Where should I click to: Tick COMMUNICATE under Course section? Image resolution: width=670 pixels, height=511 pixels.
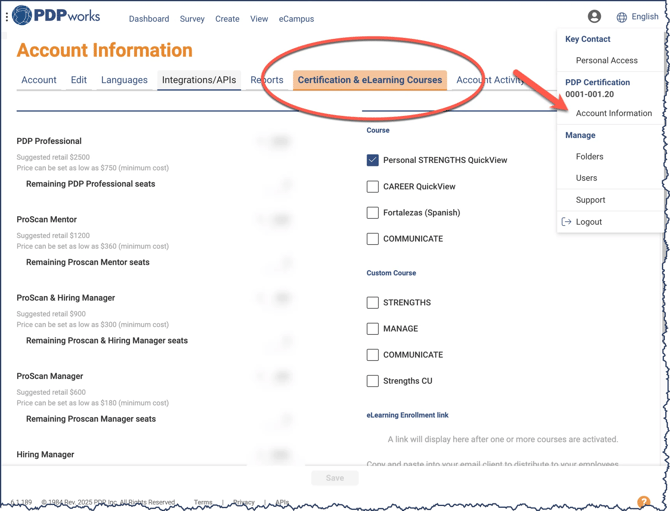(373, 239)
